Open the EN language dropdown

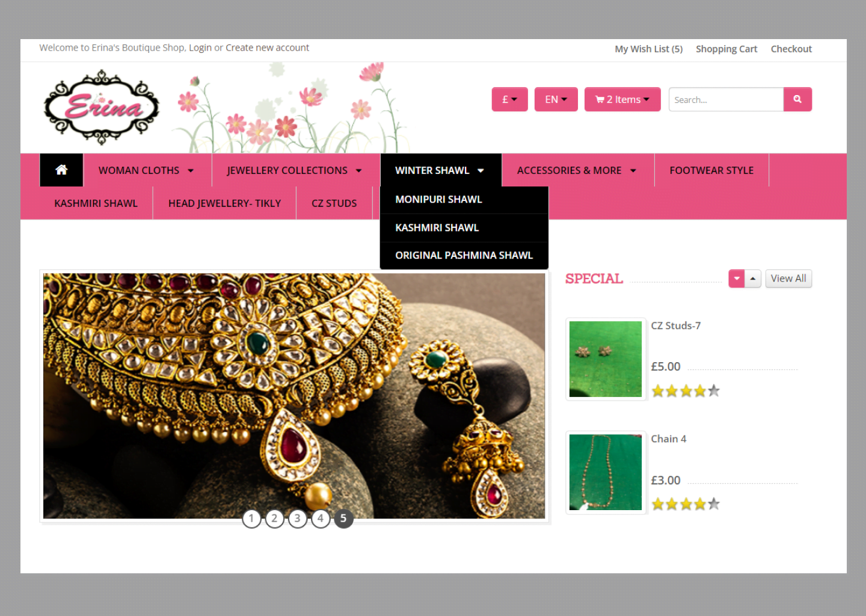point(556,99)
